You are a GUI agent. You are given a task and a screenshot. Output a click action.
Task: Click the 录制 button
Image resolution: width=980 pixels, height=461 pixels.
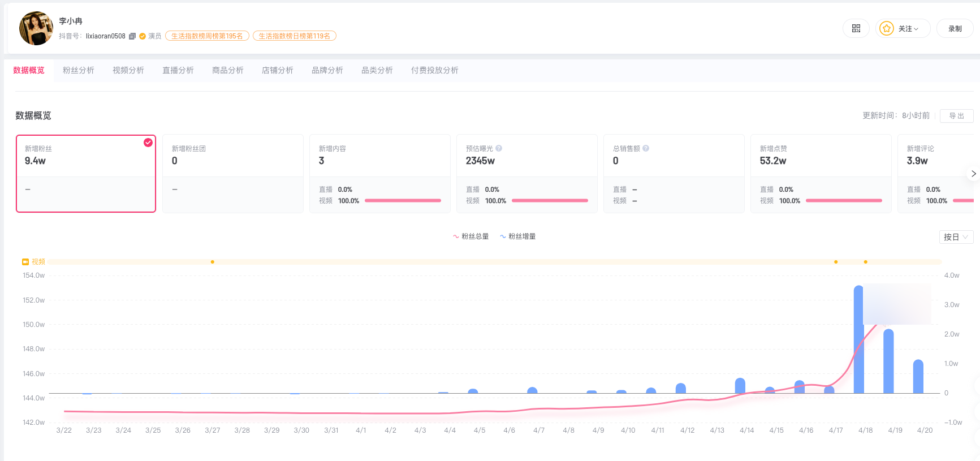click(955, 28)
